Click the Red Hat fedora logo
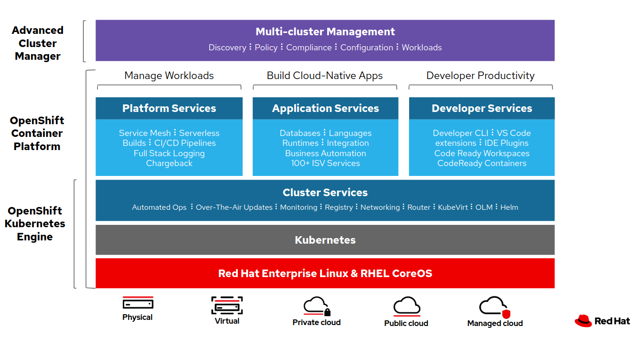 [583, 321]
